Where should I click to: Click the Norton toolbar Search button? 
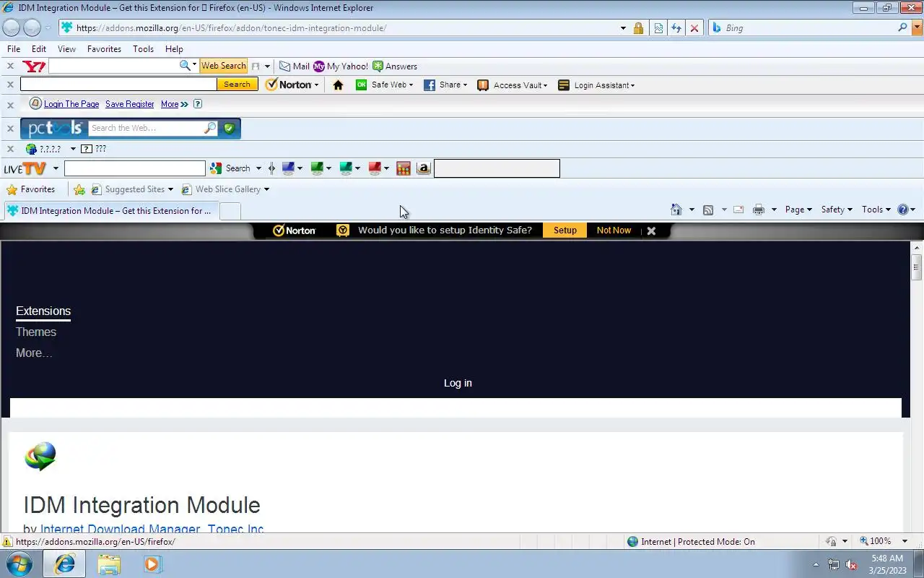(237, 85)
